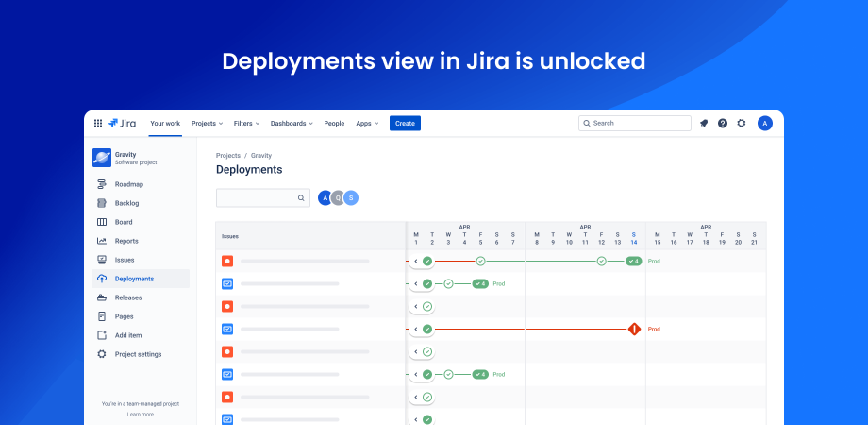This screenshot has height=425, width=868.
Task: Filter by the Q user avatar
Action: [338, 197]
